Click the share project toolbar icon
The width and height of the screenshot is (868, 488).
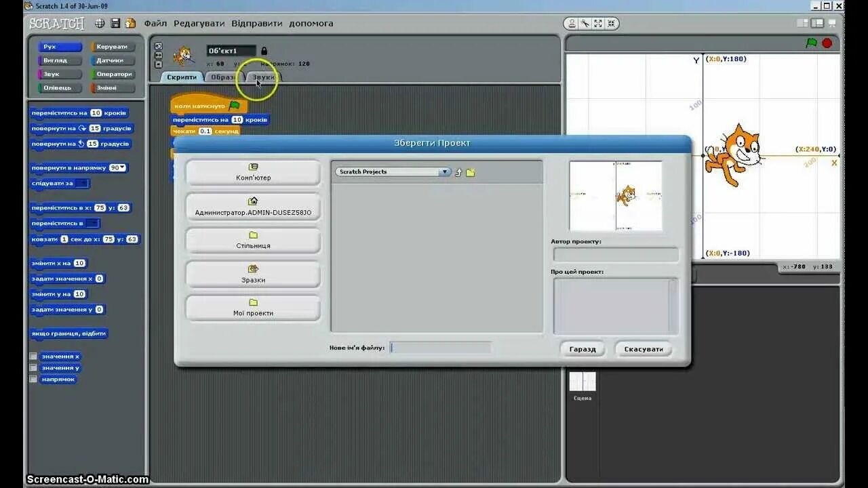click(130, 23)
